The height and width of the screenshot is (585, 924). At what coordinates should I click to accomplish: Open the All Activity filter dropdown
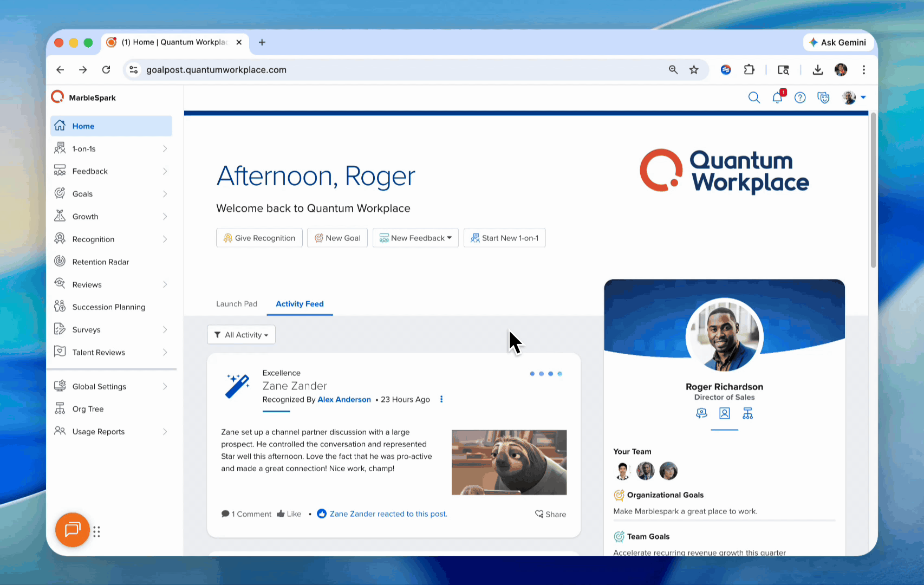241,334
